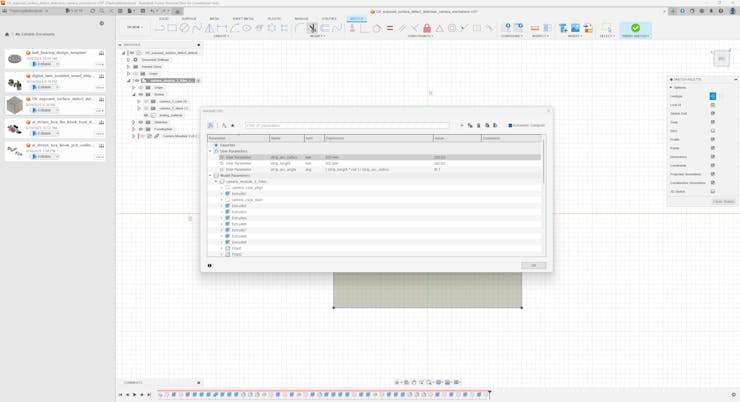Toggle visibility eye of Bodies folder
Screen dimensions: 740x402
[x=141, y=94]
